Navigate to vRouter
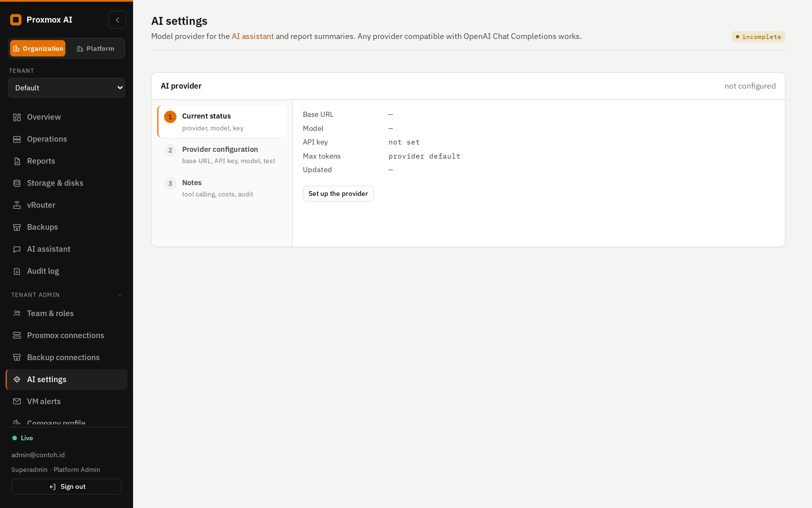Screen dimensions: 812x508 click(x=67, y=205)
